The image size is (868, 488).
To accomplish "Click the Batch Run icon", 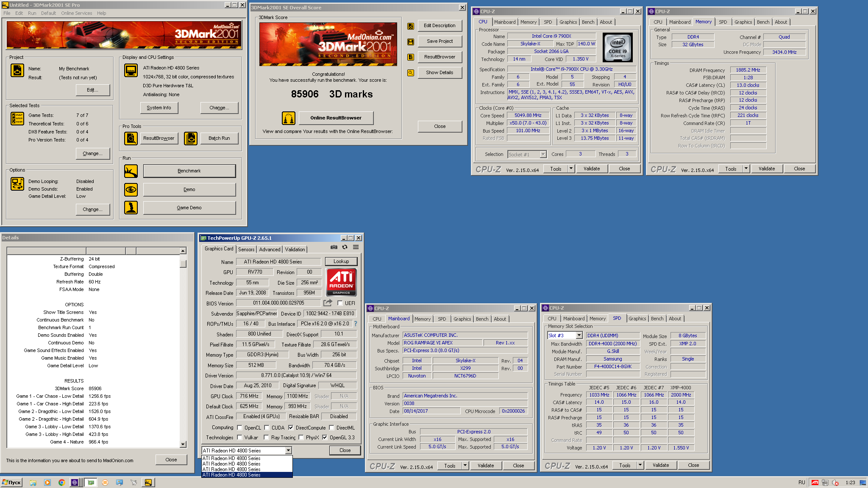I will point(191,139).
